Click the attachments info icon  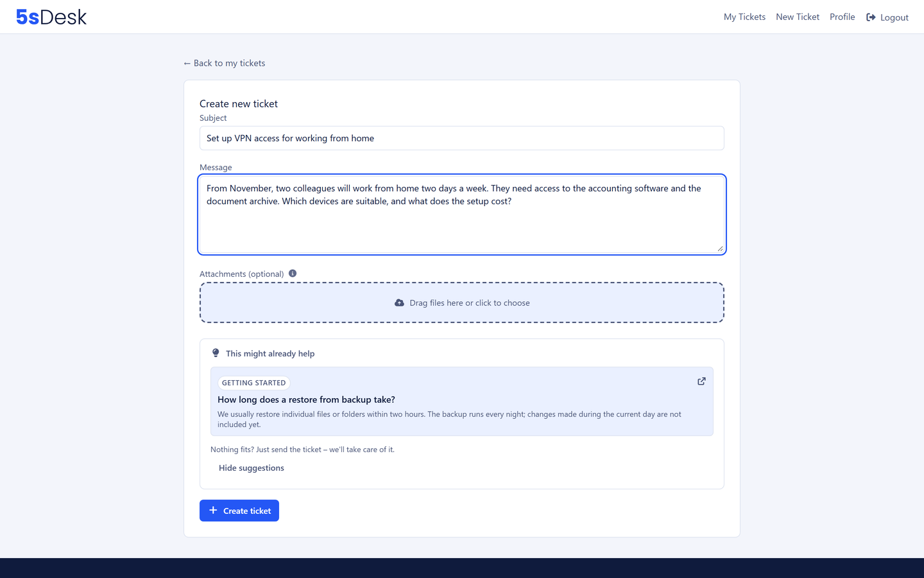pos(293,274)
